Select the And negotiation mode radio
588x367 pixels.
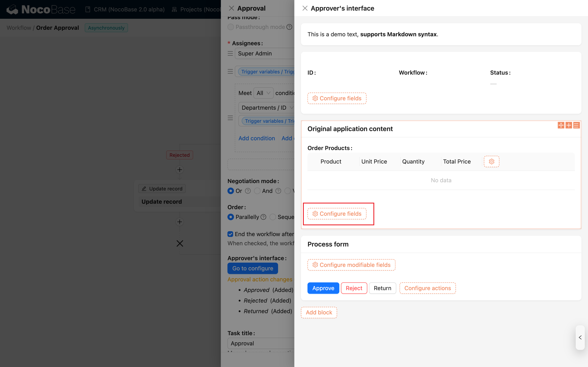[x=257, y=191]
